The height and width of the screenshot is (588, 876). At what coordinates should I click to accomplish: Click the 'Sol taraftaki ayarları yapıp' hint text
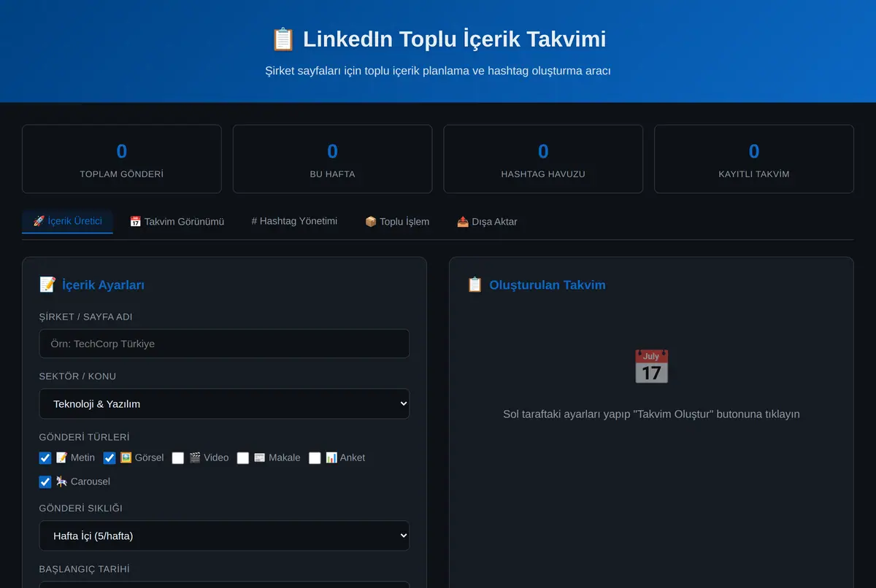(x=651, y=414)
